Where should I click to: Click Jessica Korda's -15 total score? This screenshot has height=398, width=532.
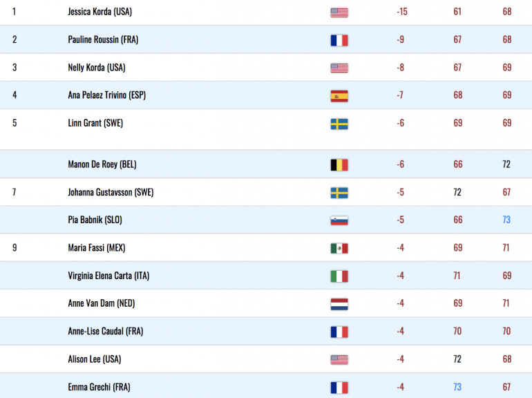click(x=402, y=12)
